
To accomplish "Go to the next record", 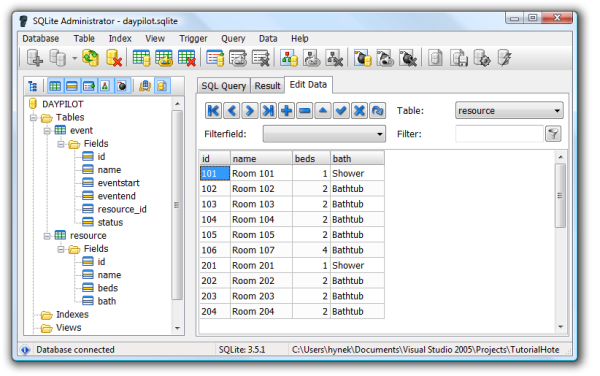I will [x=249, y=111].
